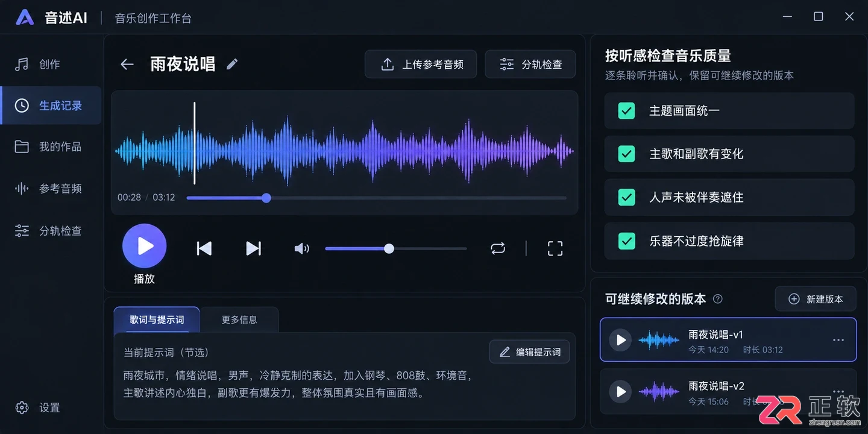Image resolution: width=868 pixels, height=434 pixels.
Task: Click the 新建版本 button
Action: (x=816, y=299)
